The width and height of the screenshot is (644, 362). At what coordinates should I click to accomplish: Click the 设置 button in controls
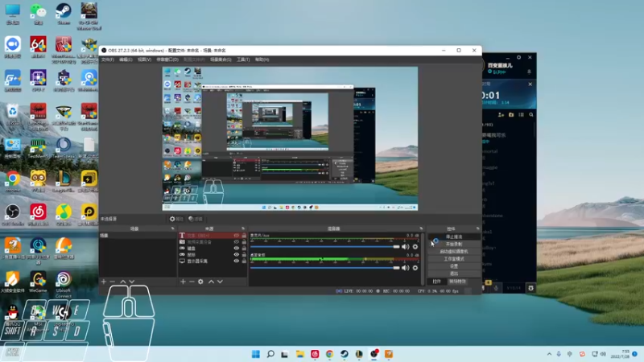coord(453,265)
